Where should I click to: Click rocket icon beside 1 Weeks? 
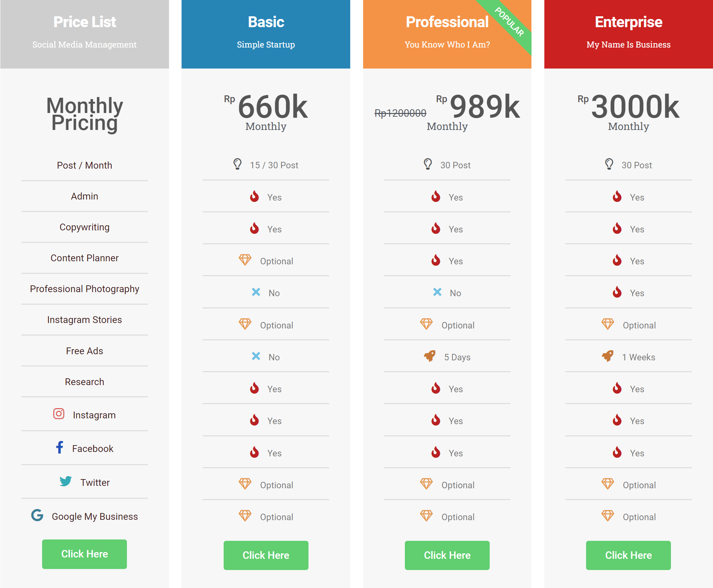pos(608,356)
